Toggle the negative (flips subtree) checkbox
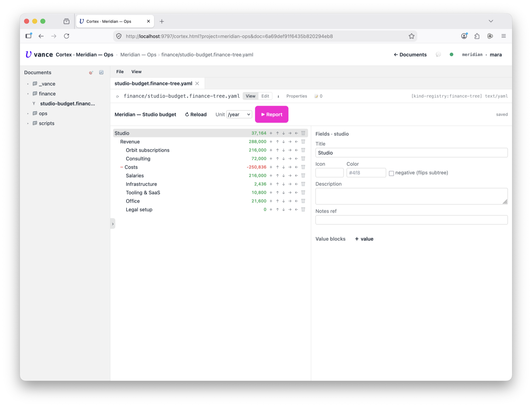The height and width of the screenshot is (407, 532). tap(391, 173)
